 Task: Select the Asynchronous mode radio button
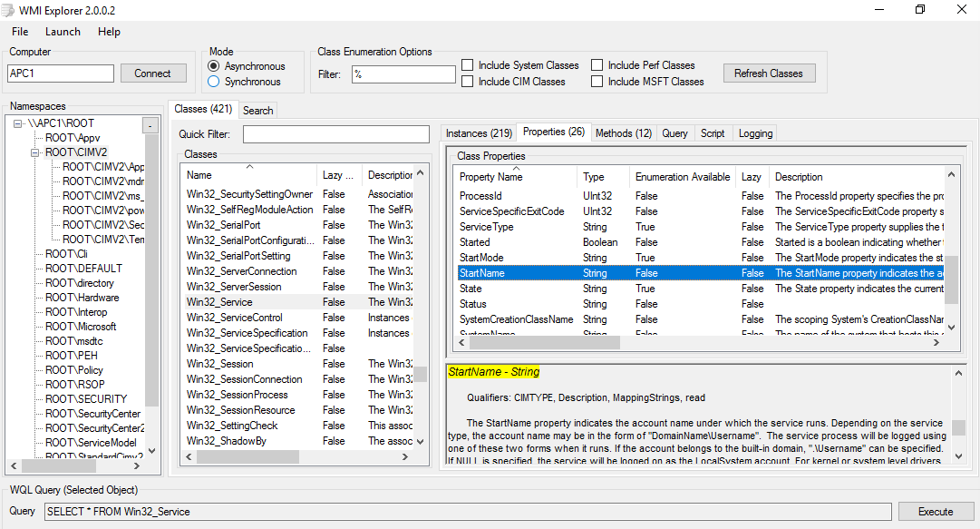point(214,66)
